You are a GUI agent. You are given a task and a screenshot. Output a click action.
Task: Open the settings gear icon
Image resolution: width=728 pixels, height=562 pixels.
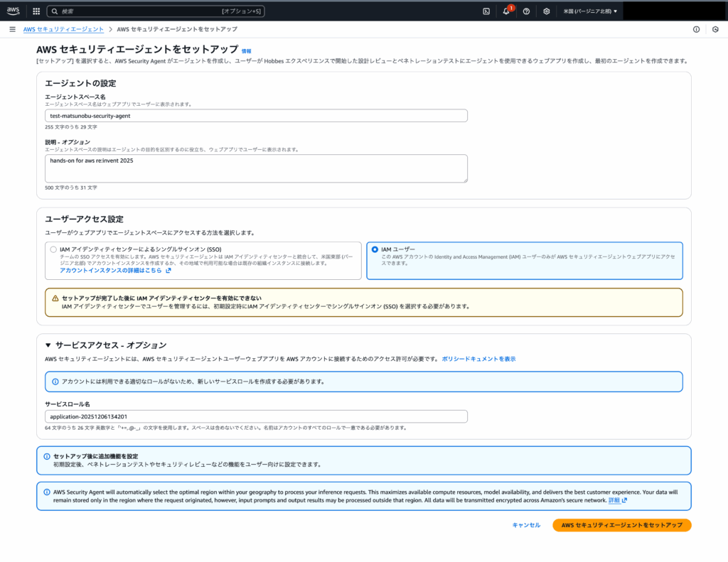point(546,11)
